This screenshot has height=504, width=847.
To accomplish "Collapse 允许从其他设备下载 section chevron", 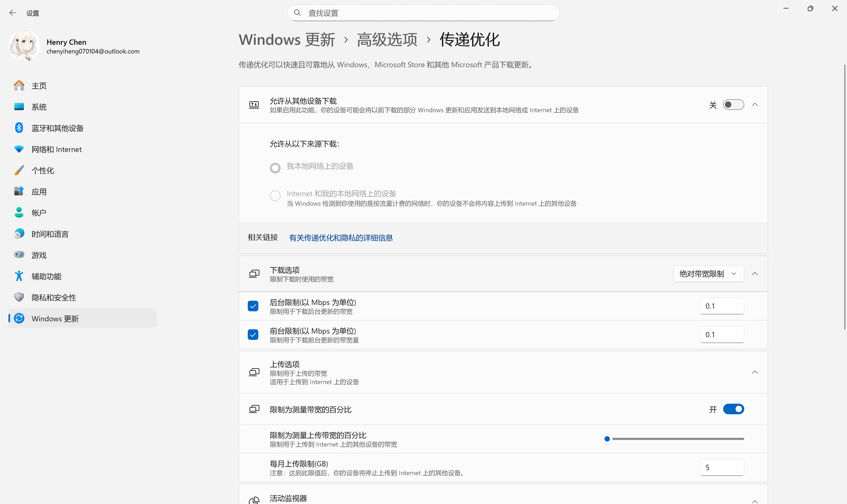I will (x=755, y=105).
